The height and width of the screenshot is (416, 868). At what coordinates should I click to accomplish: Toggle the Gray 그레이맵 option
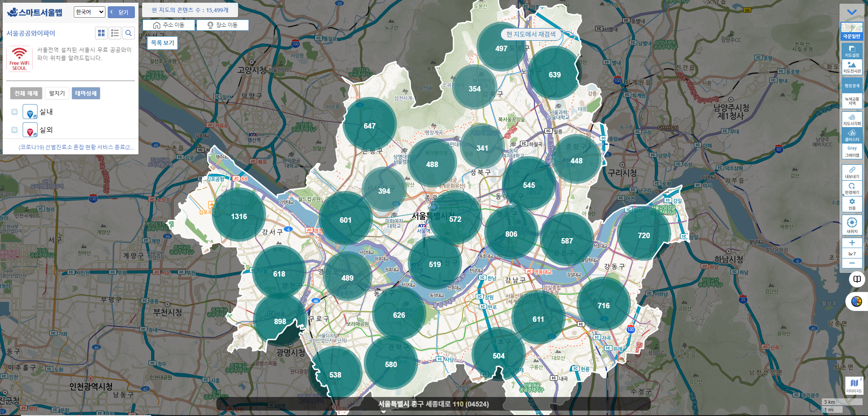(x=852, y=151)
